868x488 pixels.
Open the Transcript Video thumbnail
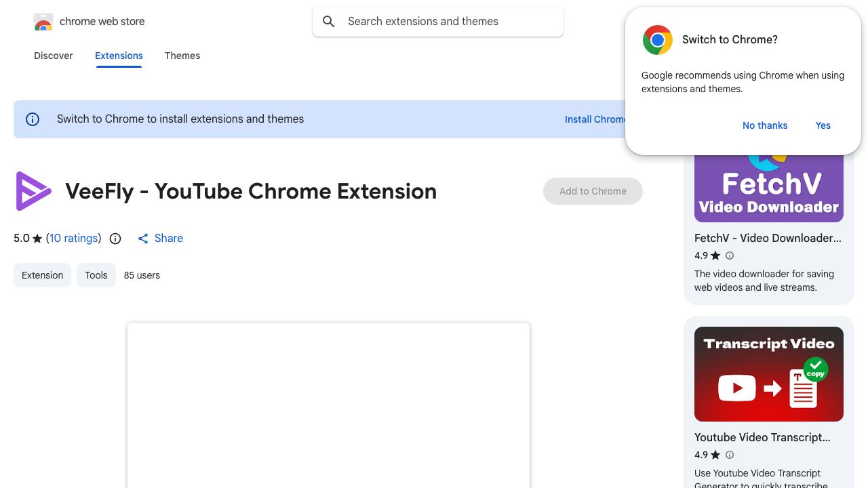[769, 374]
